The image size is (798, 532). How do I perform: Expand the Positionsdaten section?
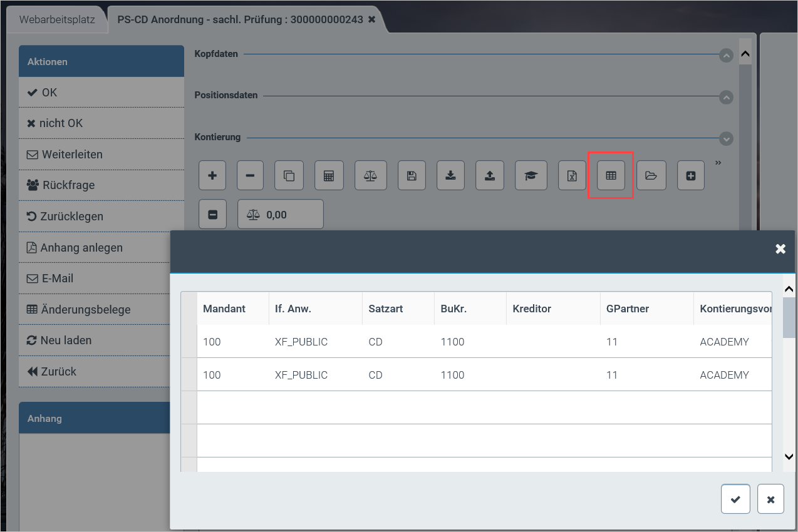(726, 97)
